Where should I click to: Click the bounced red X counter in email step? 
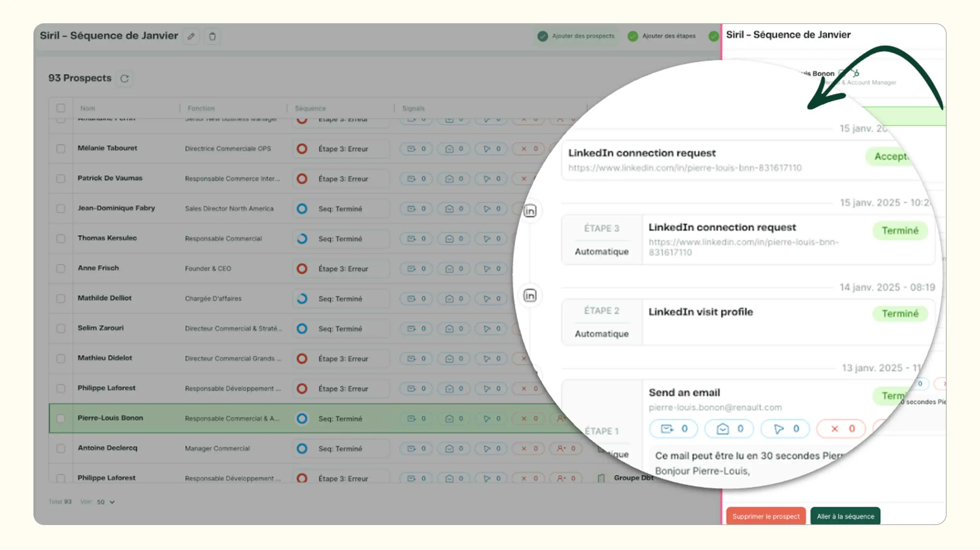pos(841,429)
